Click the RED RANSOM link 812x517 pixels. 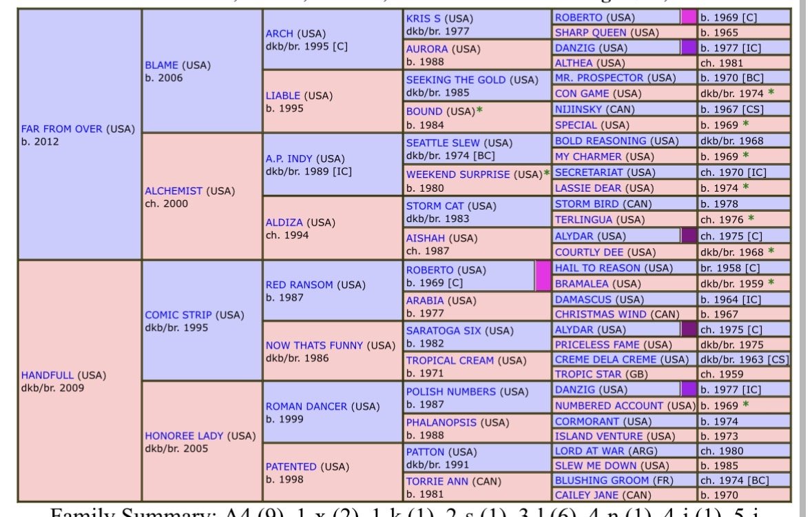click(x=300, y=285)
